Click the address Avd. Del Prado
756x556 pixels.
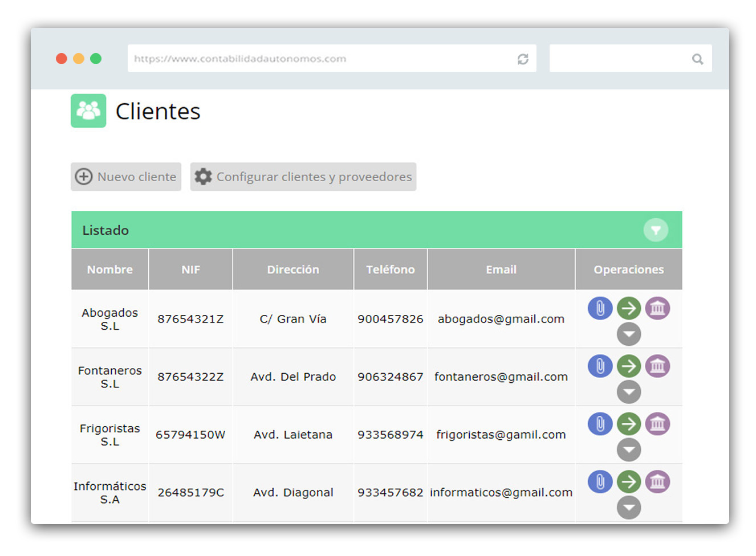293,377
